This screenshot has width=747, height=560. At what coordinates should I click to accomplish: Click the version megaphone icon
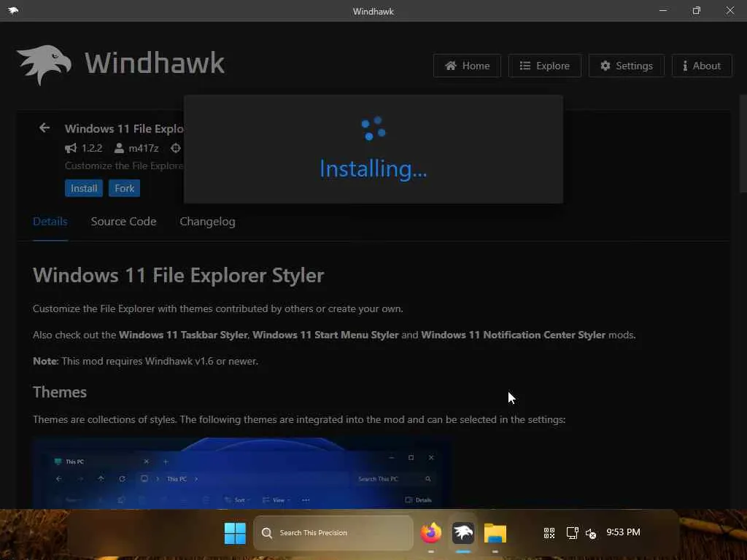(x=71, y=148)
